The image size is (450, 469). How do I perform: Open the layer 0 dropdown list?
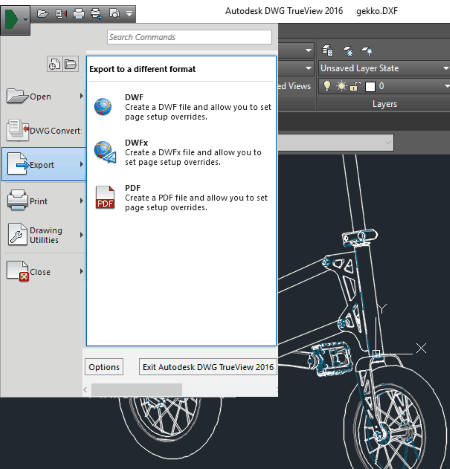447,86
